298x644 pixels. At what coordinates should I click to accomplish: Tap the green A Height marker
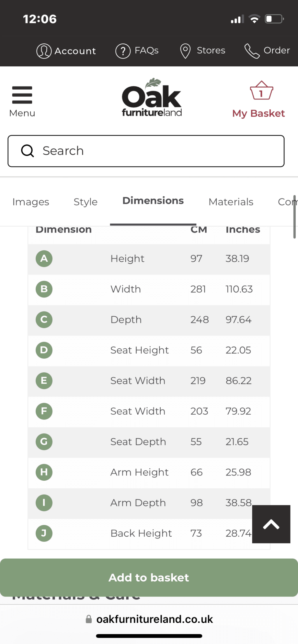click(x=44, y=258)
